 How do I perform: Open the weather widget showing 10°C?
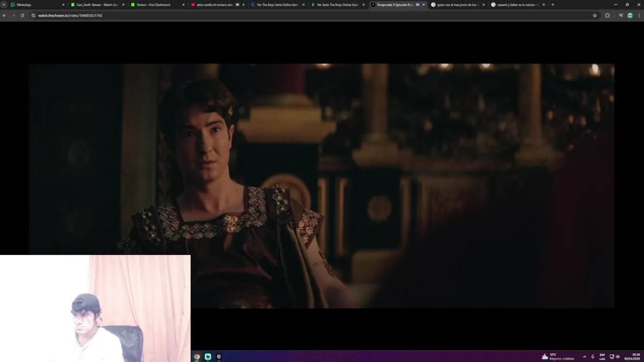tap(558, 356)
